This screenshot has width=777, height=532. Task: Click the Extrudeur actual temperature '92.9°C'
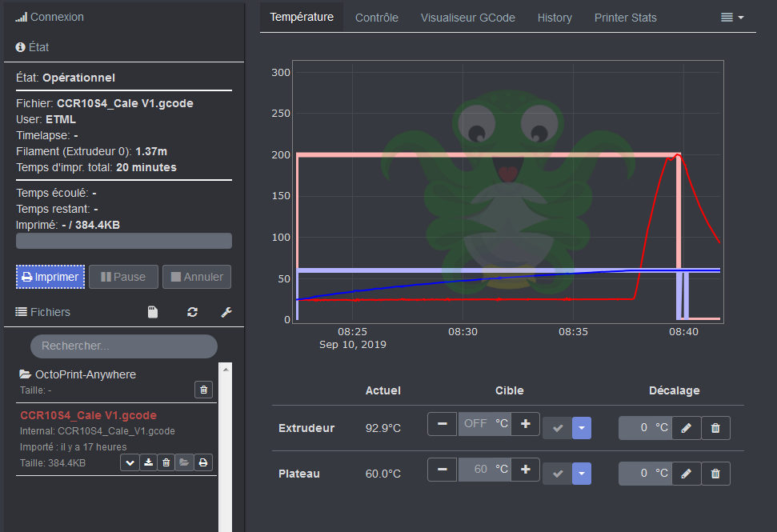click(383, 428)
